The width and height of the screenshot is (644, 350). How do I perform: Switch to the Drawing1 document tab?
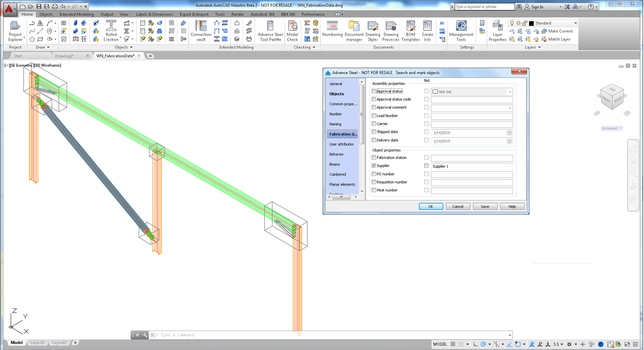(64, 56)
